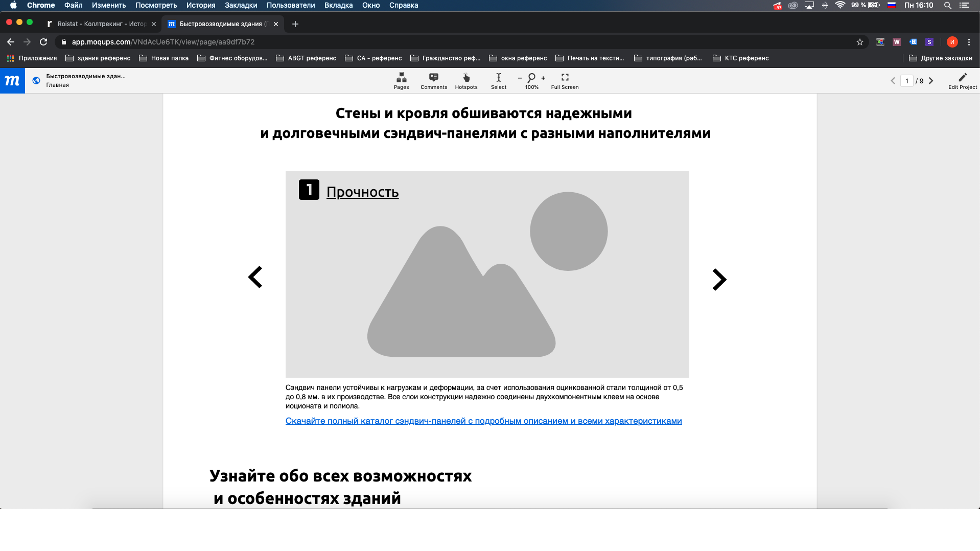Open the Окно menu

point(371,5)
